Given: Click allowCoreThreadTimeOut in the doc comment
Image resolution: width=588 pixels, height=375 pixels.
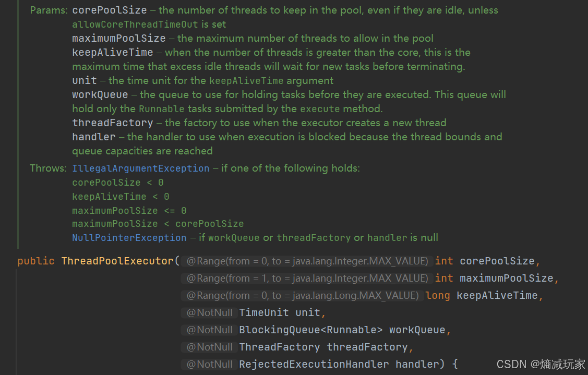Looking at the screenshot, I should pyautogui.click(x=135, y=25).
